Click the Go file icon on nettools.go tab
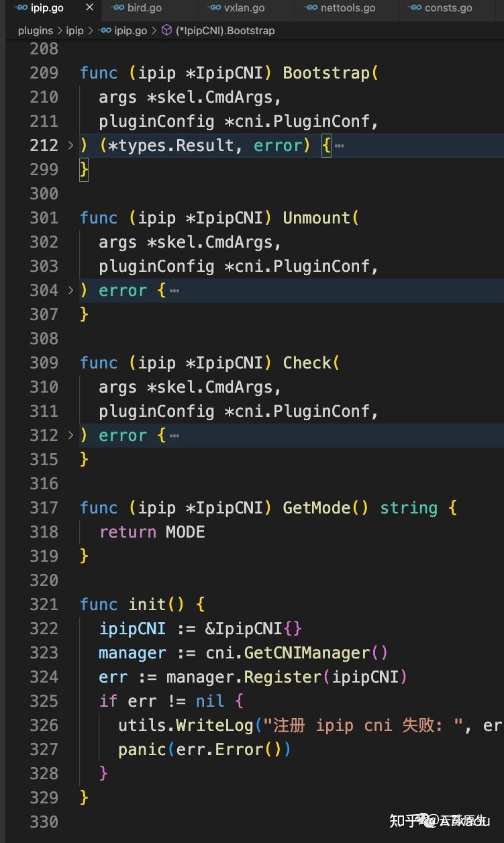This screenshot has width=504, height=843. click(311, 8)
